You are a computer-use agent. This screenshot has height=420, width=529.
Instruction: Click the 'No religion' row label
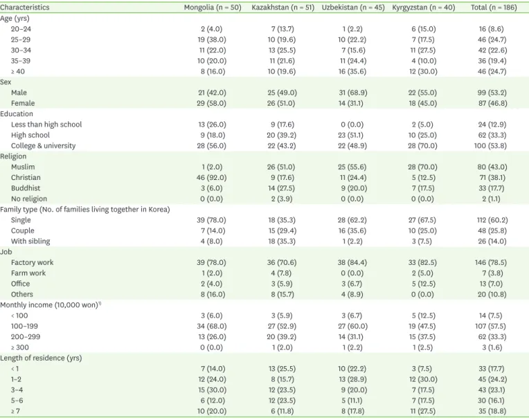[29, 199]
